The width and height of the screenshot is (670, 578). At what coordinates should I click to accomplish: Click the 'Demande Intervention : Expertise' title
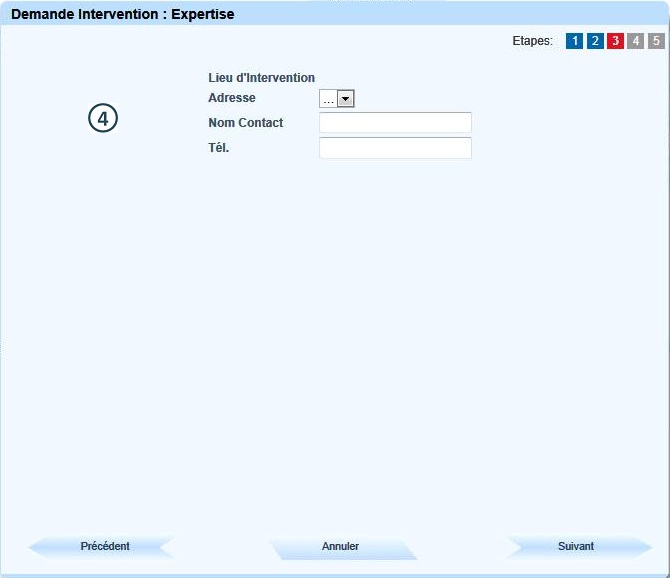click(122, 14)
